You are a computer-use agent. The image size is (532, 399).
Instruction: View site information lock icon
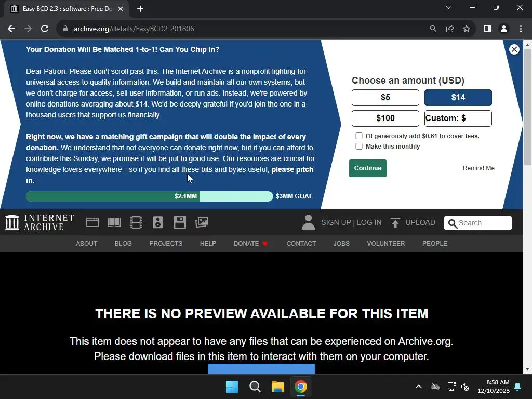click(65, 29)
